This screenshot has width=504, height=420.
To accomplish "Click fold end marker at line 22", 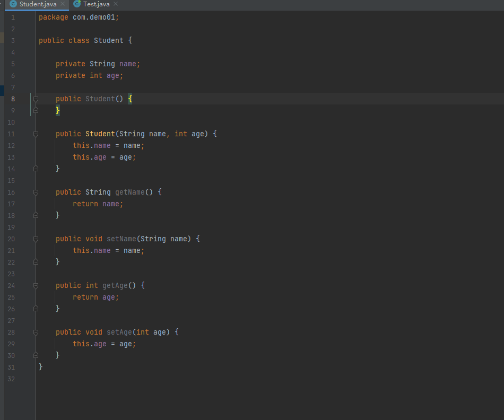I will click(x=36, y=262).
